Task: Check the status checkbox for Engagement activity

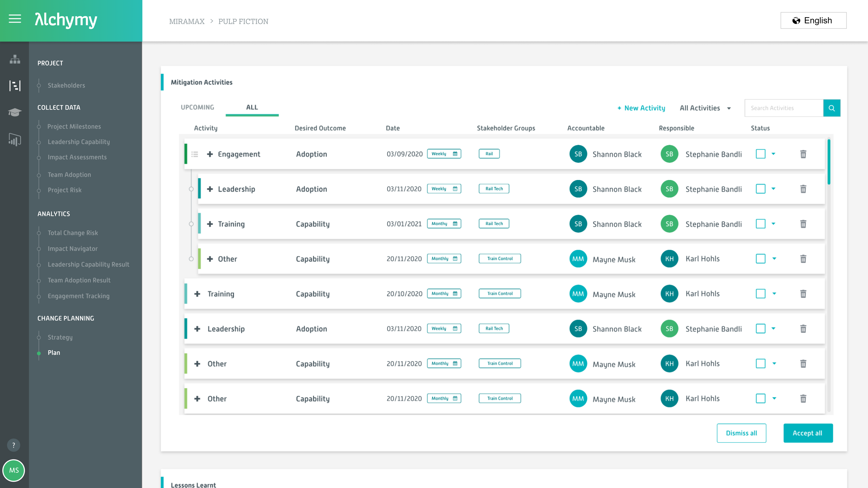Action: point(761,154)
